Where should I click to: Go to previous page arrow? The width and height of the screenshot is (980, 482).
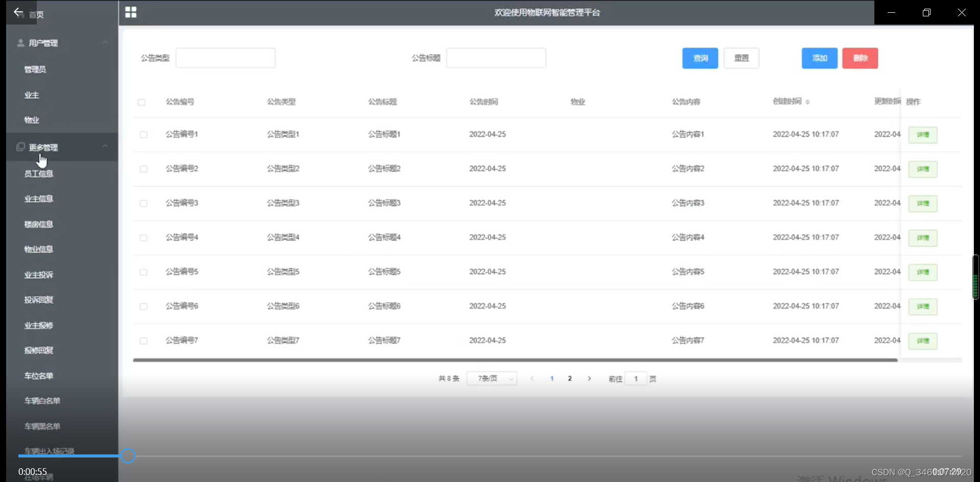click(532, 378)
